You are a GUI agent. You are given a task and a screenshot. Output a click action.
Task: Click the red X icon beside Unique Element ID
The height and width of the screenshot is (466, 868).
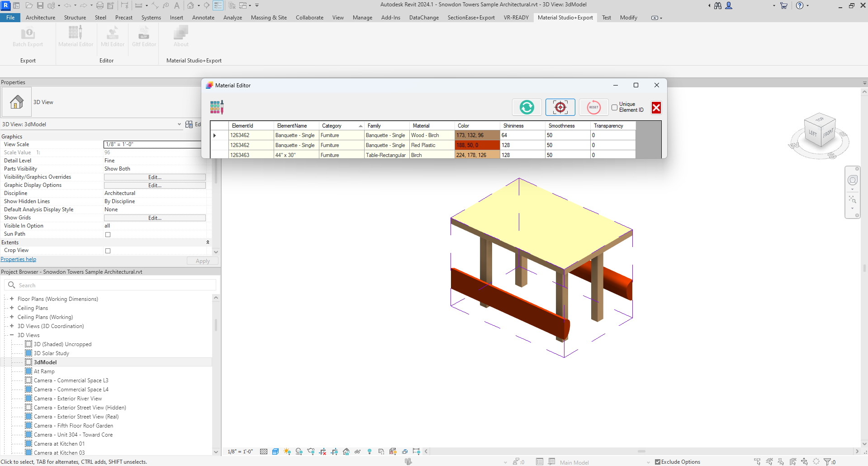pyautogui.click(x=656, y=108)
